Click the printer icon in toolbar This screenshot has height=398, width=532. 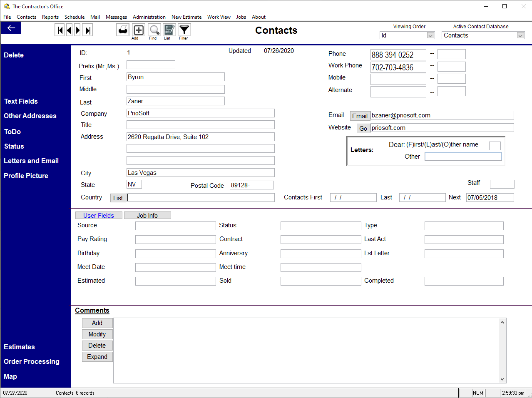pos(123,30)
